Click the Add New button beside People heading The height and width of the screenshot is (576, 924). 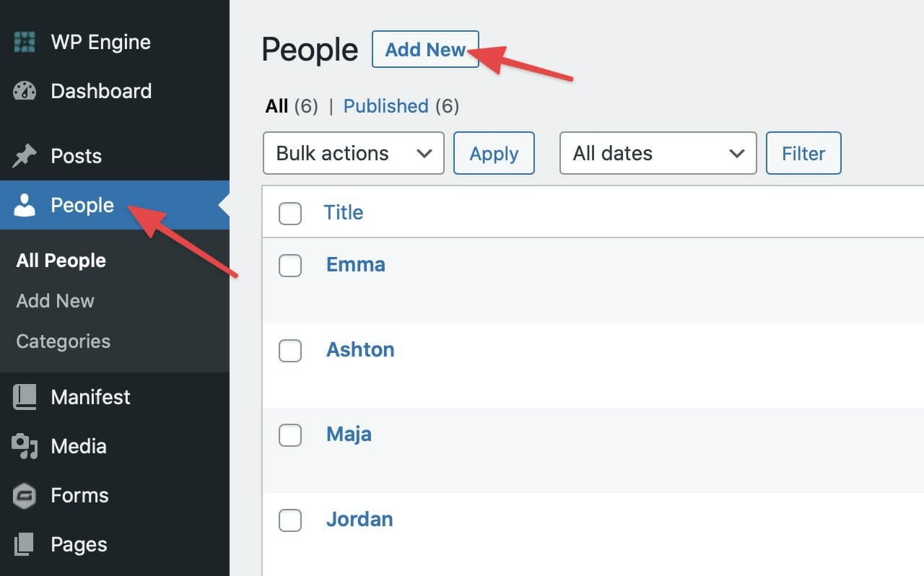click(x=425, y=49)
